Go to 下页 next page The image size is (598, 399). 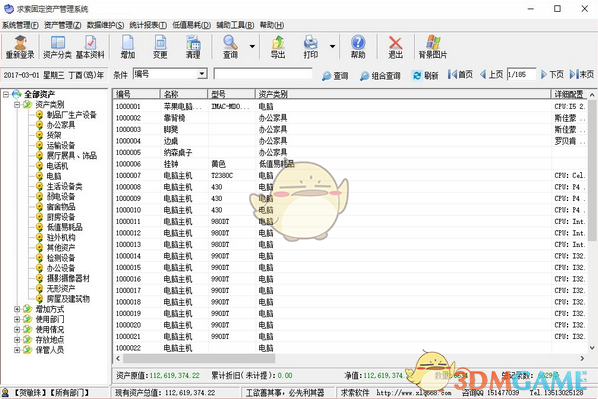[x=552, y=74]
